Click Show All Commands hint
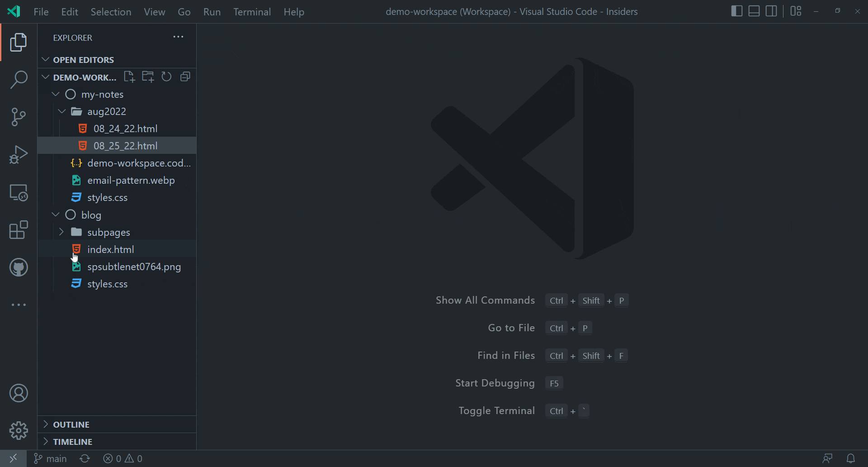 (x=485, y=300)
